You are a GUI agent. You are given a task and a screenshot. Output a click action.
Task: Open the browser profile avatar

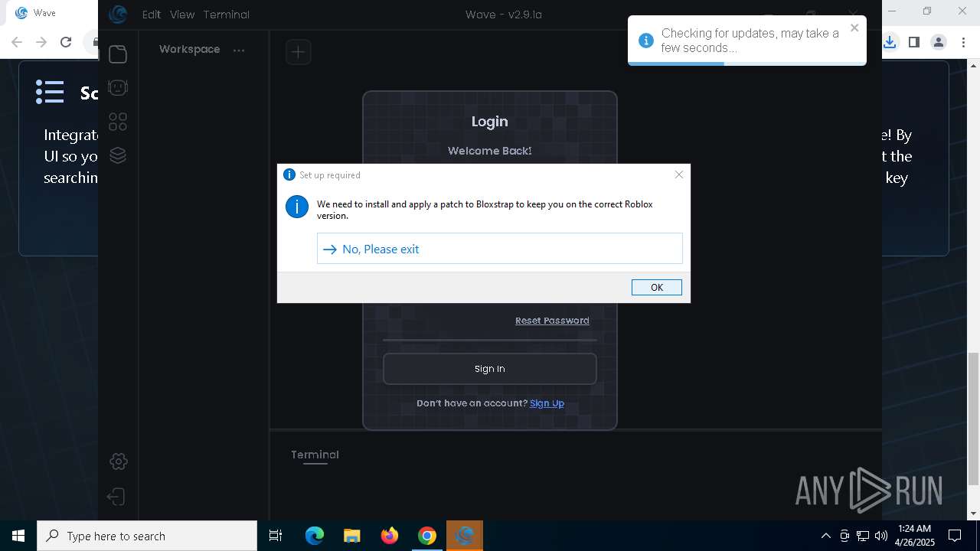coord(939,42)
